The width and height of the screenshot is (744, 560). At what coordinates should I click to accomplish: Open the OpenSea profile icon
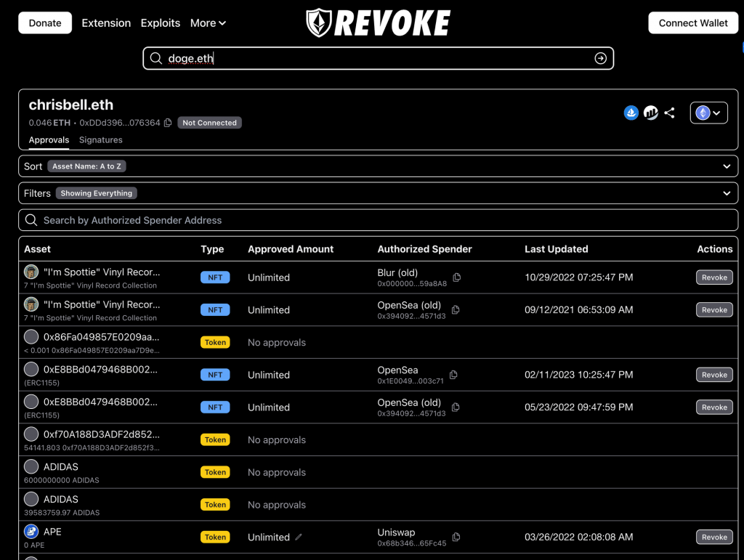[x=631, y=113]
